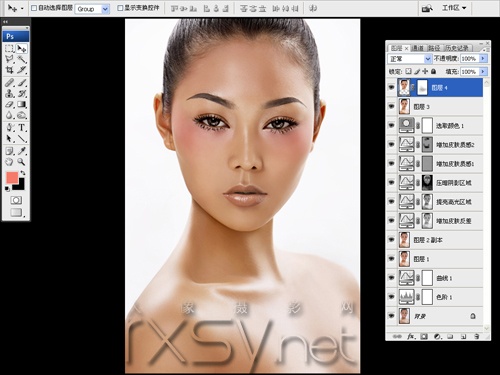500x375 pixels.
Task: Select the Line shape tool
Action: click(x=22, y=138)
